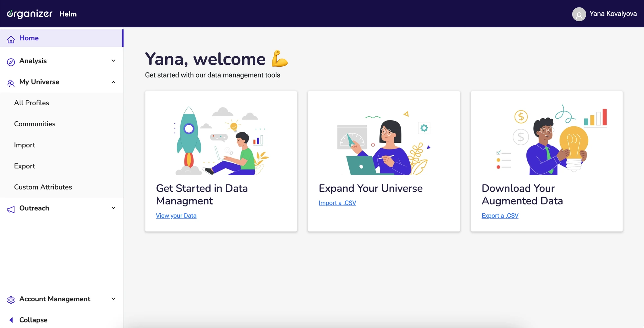Expand the Outreach section chevron
This screenshot has height=328, width=644.
[x=113, y=208]
